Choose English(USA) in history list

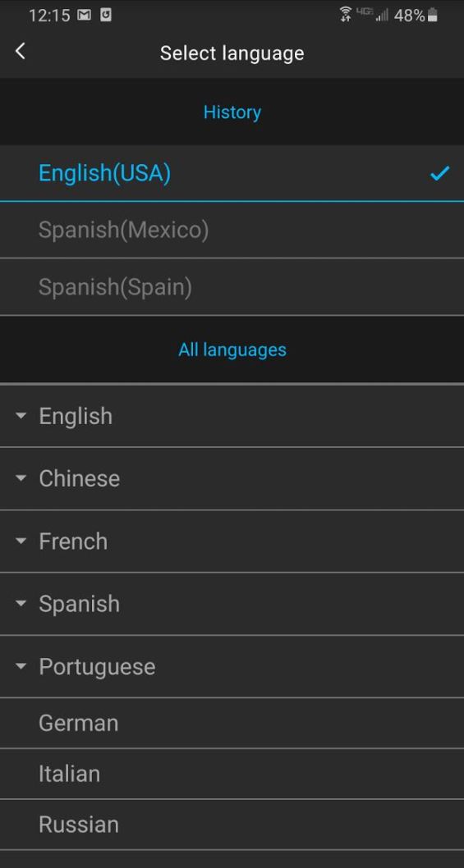[232, 173]
